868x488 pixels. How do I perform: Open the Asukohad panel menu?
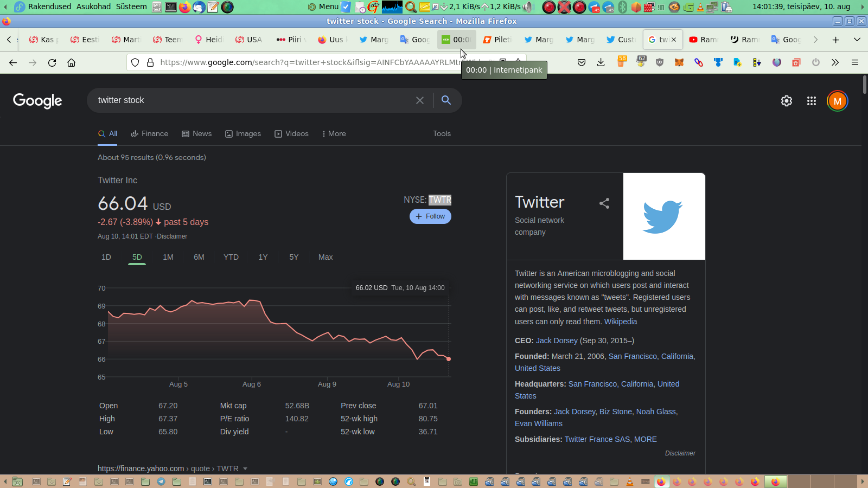93,7
